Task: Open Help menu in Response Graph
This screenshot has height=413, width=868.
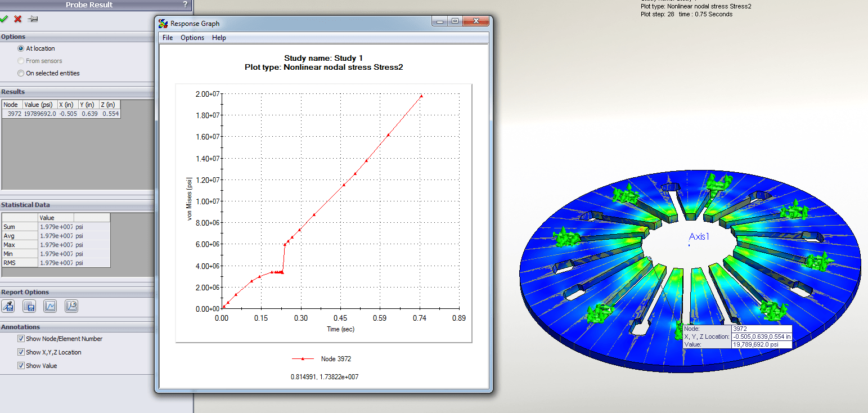Action: 219,38
